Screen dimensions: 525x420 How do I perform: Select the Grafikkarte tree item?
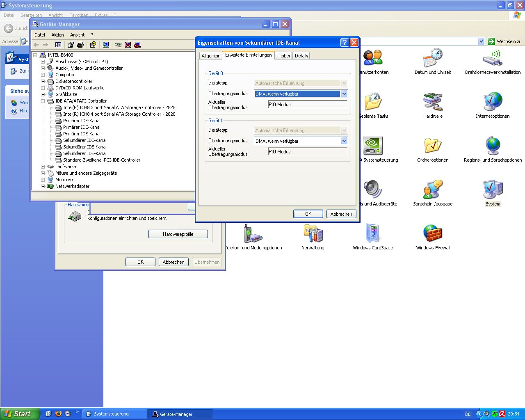[x=66, y=94]
